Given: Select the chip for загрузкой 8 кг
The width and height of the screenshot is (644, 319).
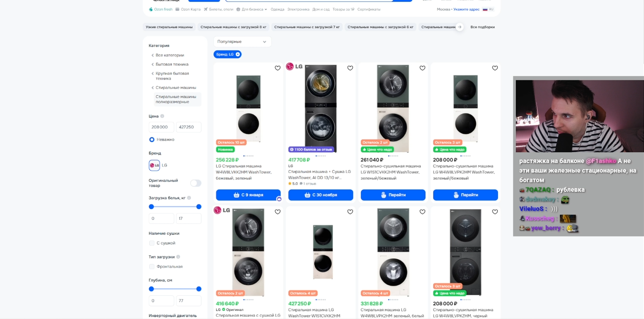Looking at the screenshot, I should coord(233,27).
